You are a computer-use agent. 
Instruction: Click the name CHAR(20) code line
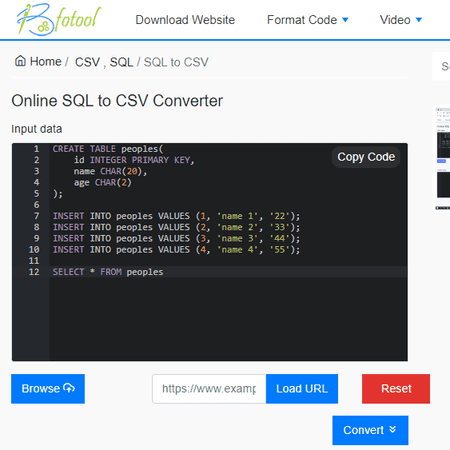(x=110, y=171)
